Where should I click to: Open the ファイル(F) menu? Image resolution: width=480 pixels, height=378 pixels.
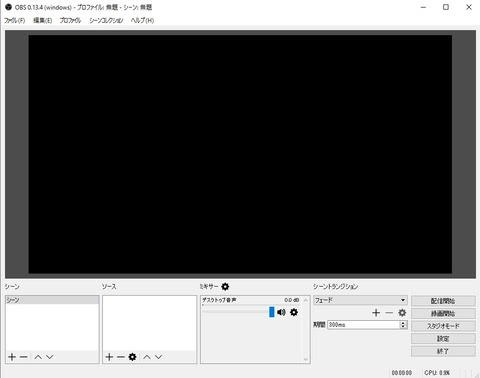(x=14, y=20)
